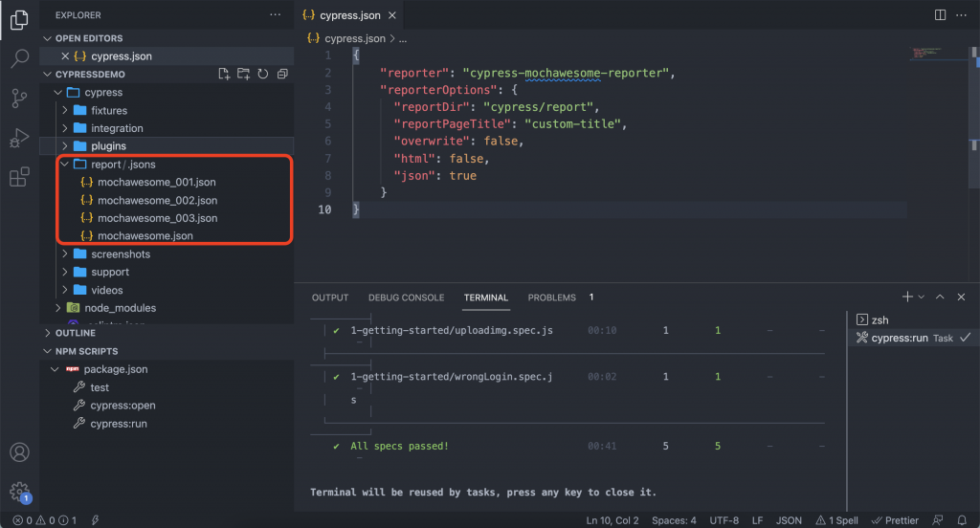Screen dimensions: 980x528
Task: Close cypress.json in Open Editors list
Action: click(65, 56)
